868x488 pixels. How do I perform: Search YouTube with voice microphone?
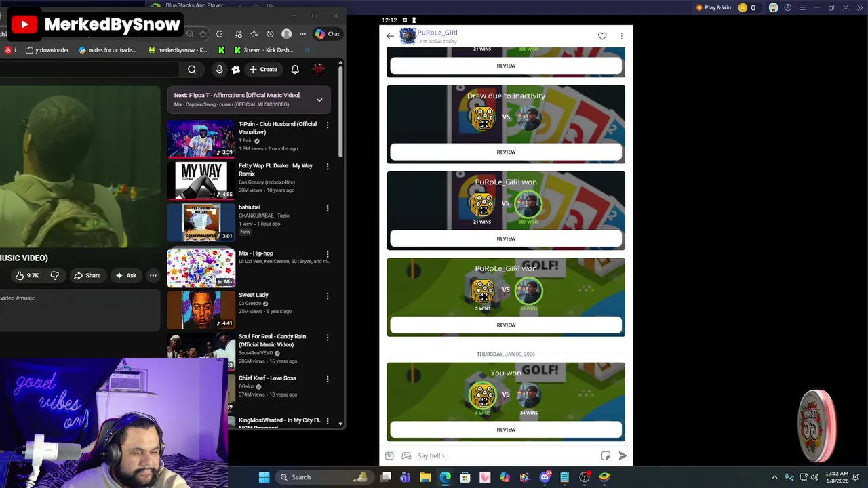[219, 69]
